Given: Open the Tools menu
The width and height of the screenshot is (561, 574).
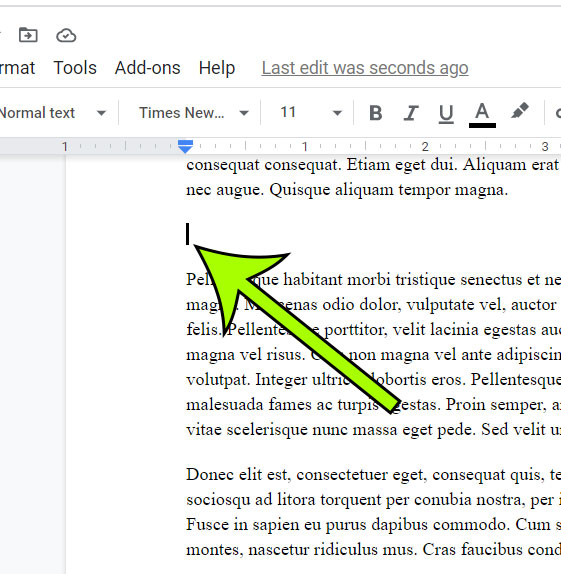Looking at the screenshot, I should [x=75, y=68].
